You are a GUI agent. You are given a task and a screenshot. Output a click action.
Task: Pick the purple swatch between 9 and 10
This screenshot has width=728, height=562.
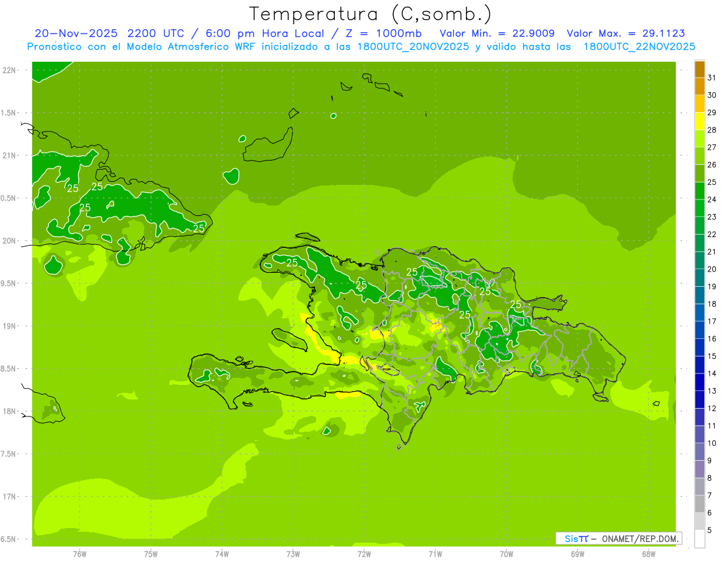[x=699, y=452]
